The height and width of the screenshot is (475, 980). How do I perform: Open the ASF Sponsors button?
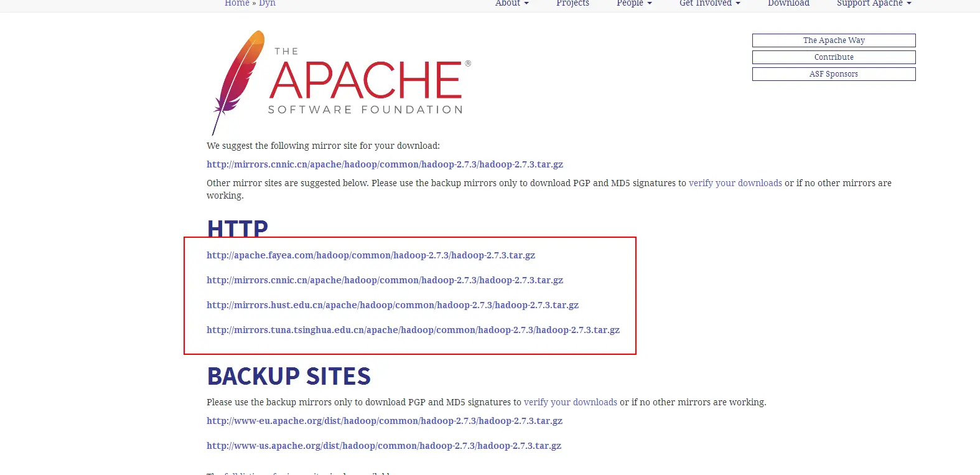(x=834, y=74)
